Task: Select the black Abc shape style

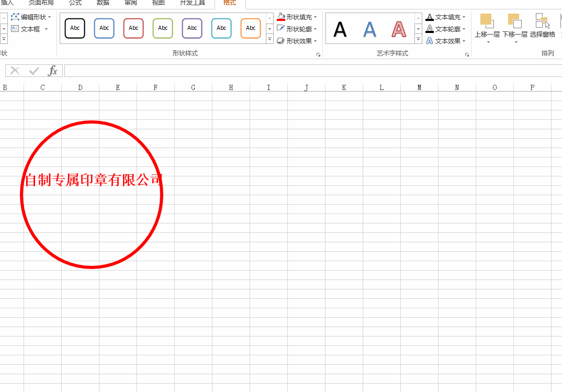Action: pos(74,28)
